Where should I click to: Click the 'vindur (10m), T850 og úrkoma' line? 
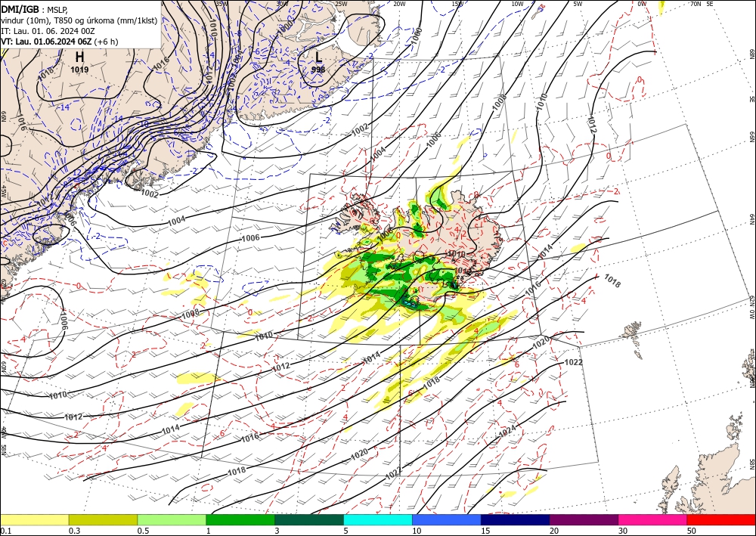(79, 20)
